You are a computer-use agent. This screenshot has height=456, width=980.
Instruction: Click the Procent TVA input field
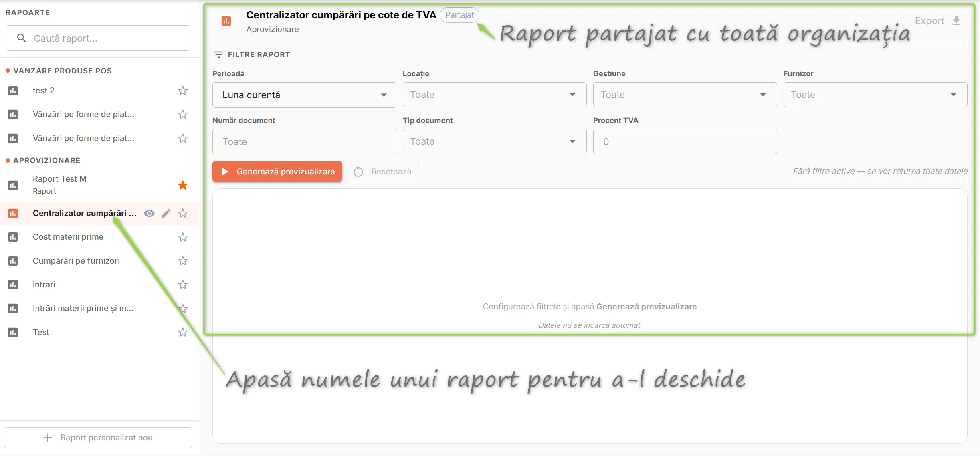(x=685, y=141)
